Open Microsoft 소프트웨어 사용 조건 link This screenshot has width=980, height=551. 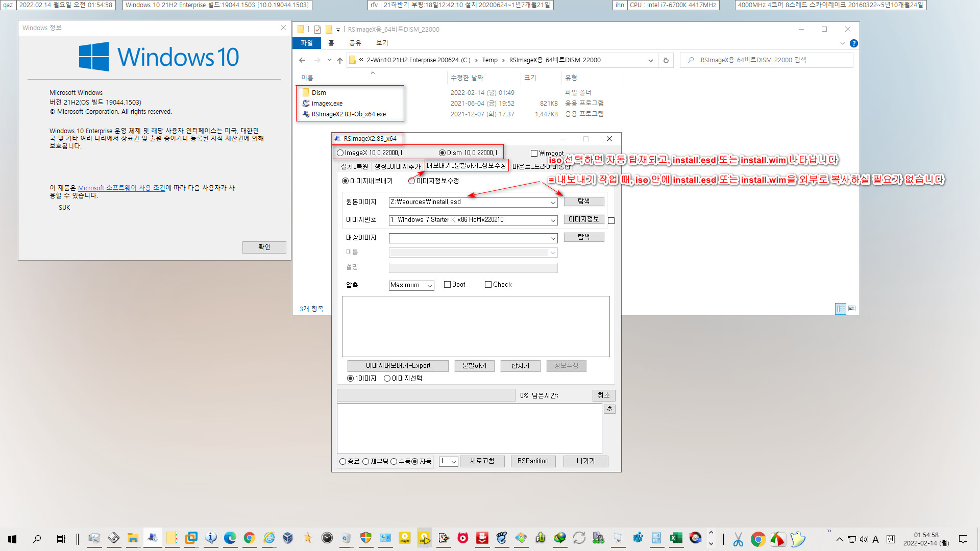pos(121,188)
